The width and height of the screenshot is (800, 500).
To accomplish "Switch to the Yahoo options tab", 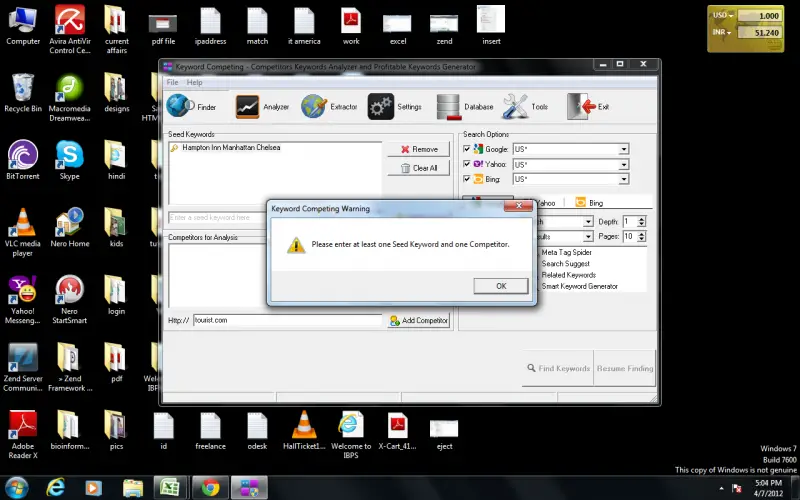I will [546, 203].
